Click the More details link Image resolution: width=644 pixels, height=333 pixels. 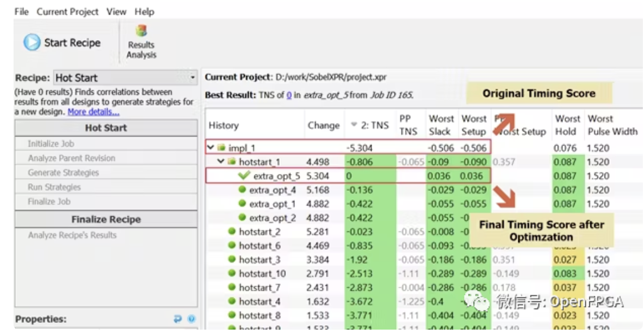click(93, 112)
